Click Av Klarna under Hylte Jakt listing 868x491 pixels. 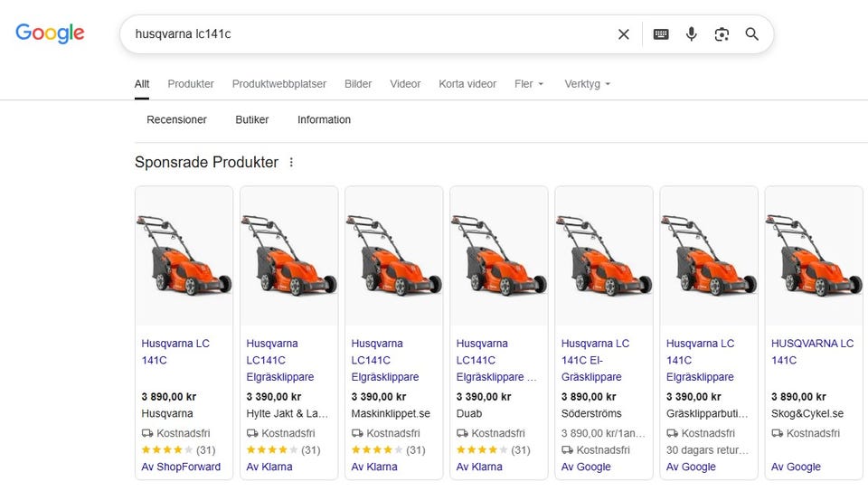pos(269,467)
